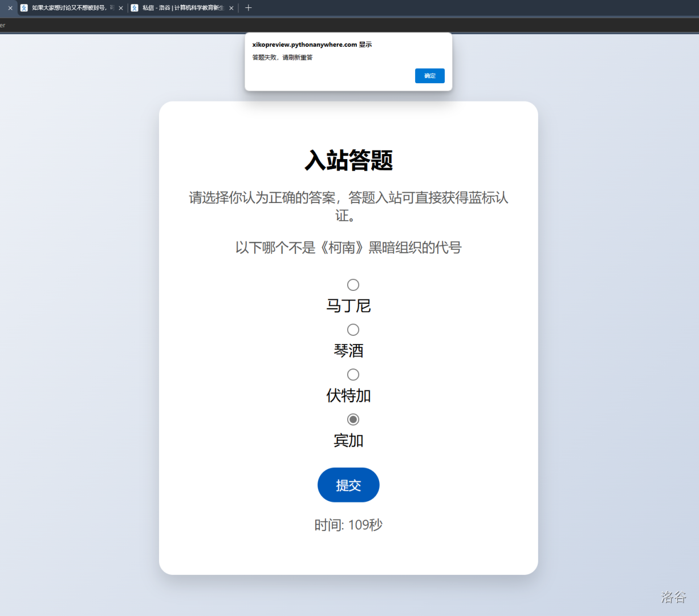Open a new browser tab with plus icon

pos(248,8)
